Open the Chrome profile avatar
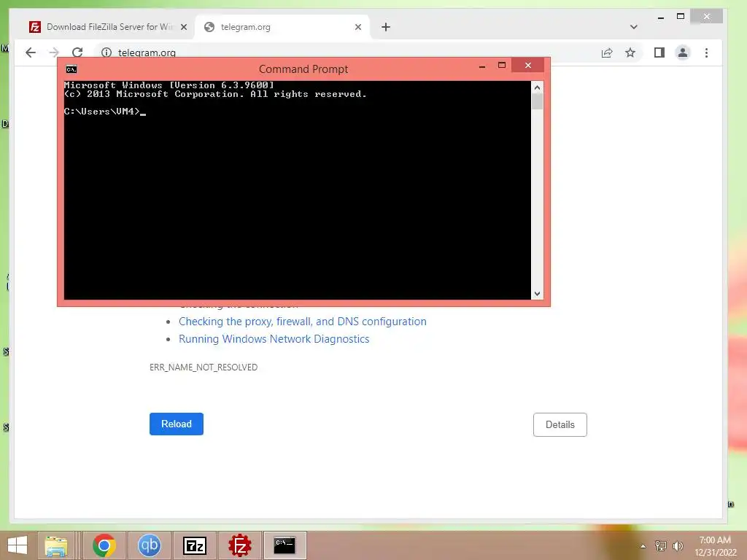This screenshot has width=747, height=560. pos(683,52)
